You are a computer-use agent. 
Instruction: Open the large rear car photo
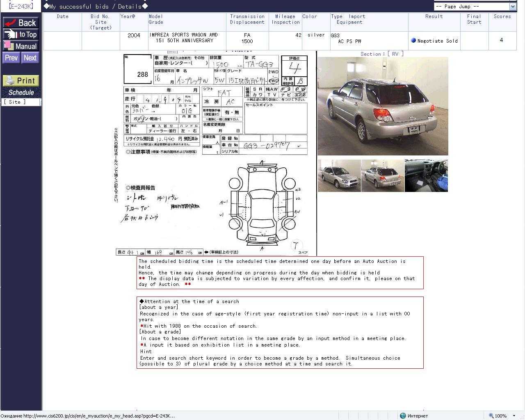click(x=383, y=106)
